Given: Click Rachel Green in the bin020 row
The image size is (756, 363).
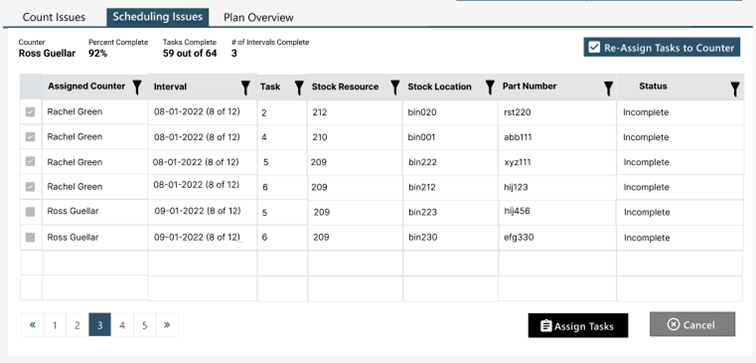Looking at the screenshot, I should (x=75, y=112).
